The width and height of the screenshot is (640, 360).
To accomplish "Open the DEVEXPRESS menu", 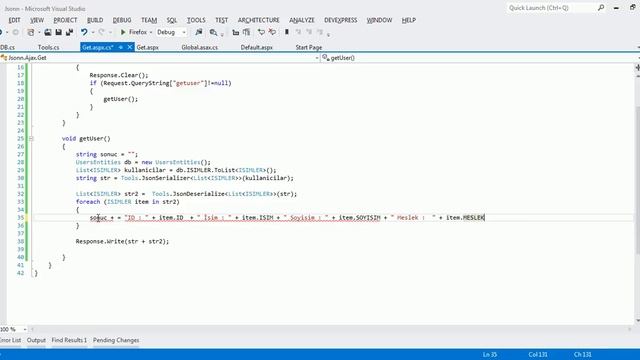I will click(340, 20).
